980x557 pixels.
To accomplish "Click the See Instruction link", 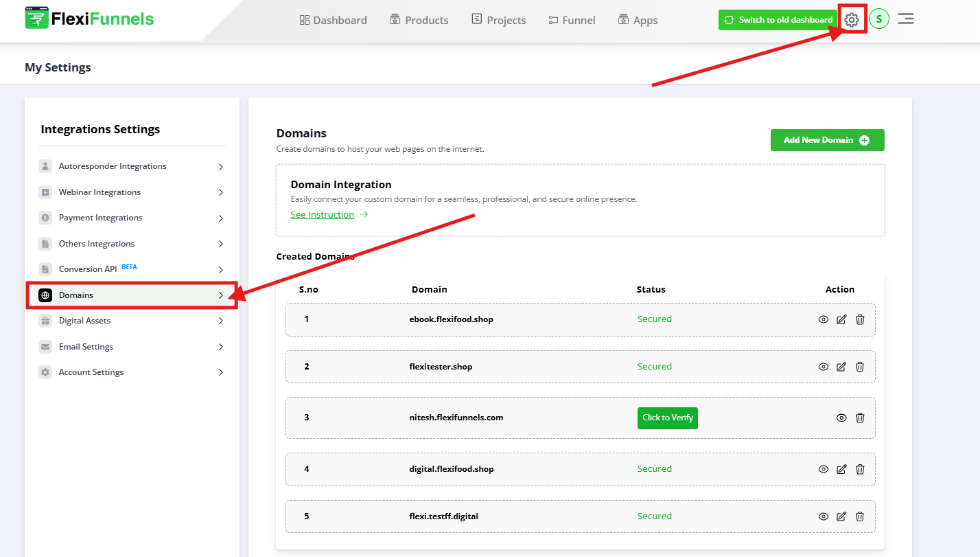I will coord(329,215).
